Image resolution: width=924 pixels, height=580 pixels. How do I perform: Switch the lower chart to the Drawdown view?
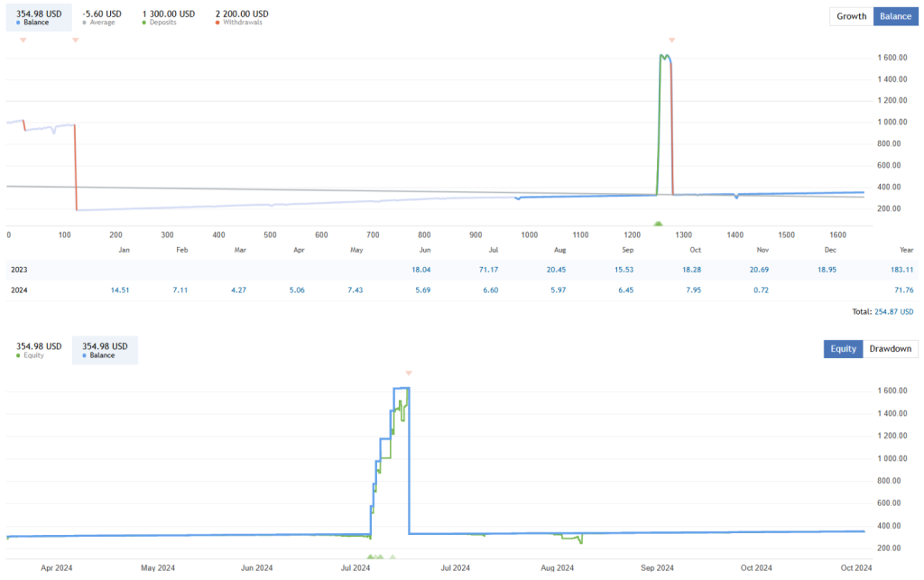coord(890,349)
